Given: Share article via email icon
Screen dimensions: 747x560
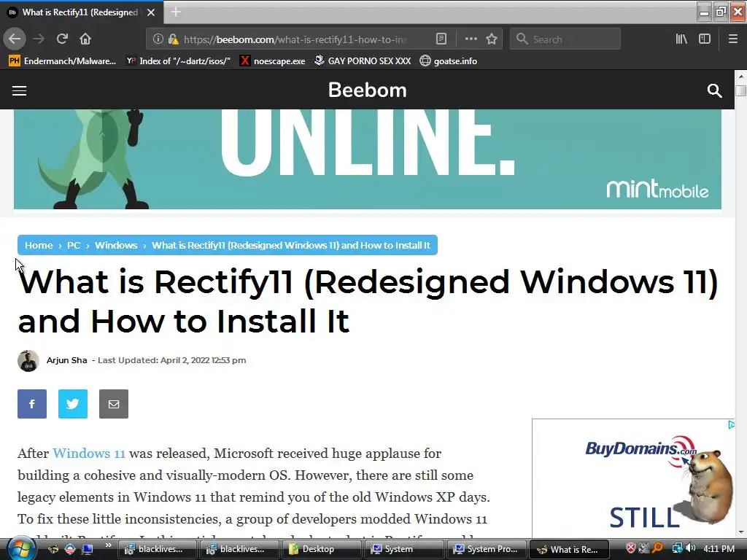Looking at the screenshot, I should coord(113,404).
